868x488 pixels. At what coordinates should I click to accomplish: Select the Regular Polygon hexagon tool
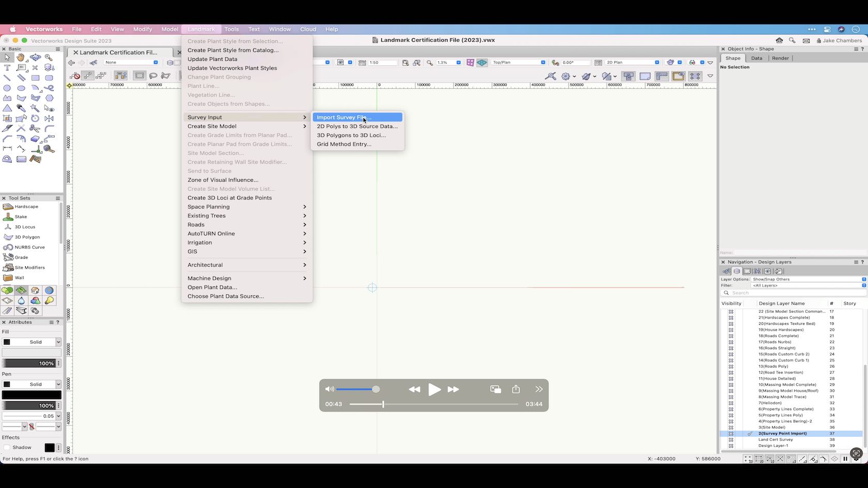(x=49, y=98)
